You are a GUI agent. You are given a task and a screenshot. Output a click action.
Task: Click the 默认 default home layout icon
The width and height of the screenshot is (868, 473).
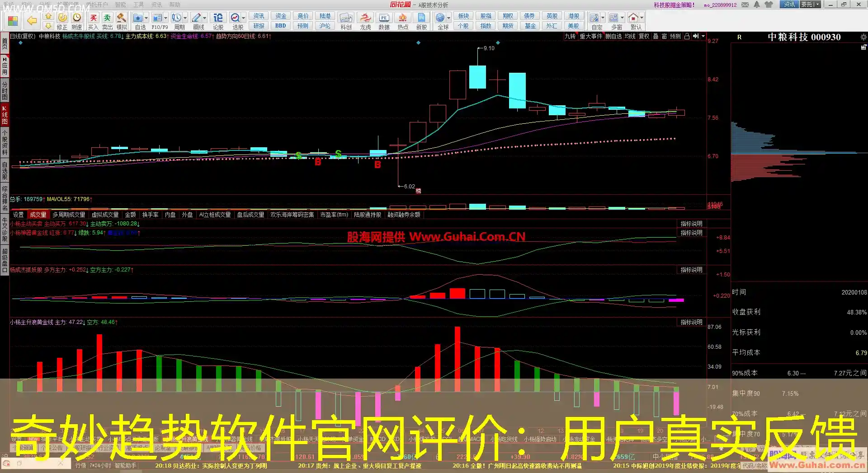click(633, 18)
